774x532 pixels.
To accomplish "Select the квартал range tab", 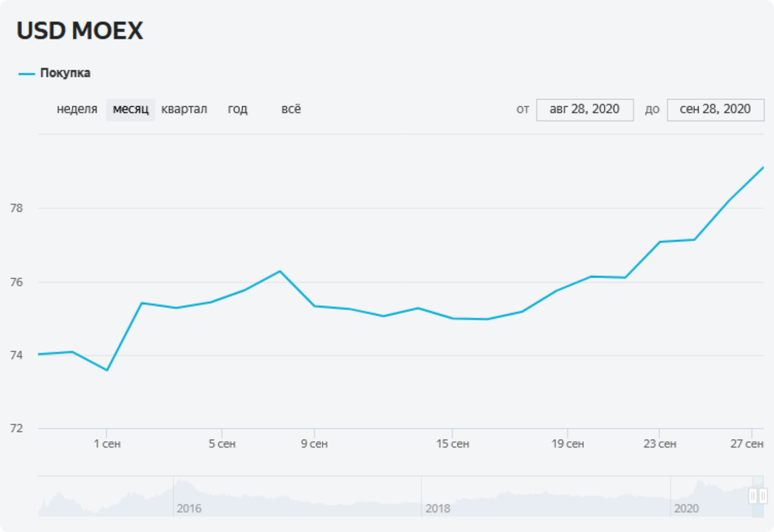I will click(184, 109).
